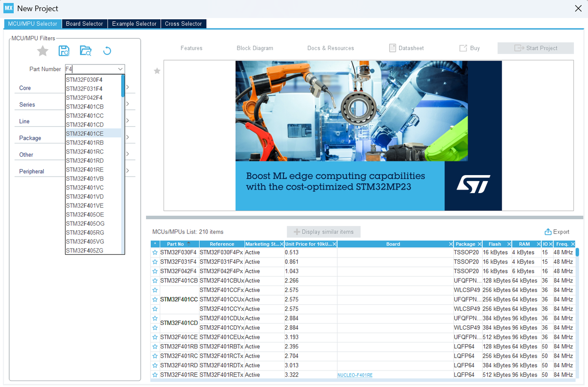This screenshot has width=588, height=387.
Task: Favorite the STM32F042F4 row star
Action: point(155,271)
